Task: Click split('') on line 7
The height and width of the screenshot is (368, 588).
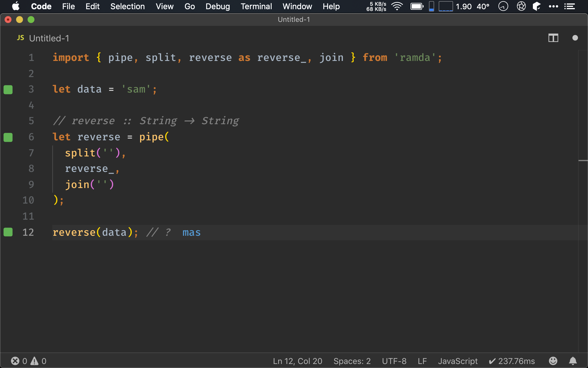Action: [x=92, y=153]
